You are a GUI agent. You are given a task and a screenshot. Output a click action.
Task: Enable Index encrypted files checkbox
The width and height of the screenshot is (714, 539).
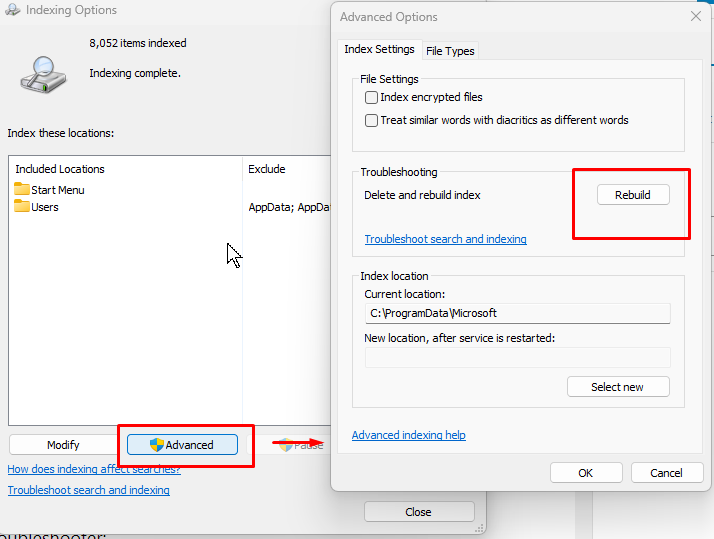click(x=372, y=98)
